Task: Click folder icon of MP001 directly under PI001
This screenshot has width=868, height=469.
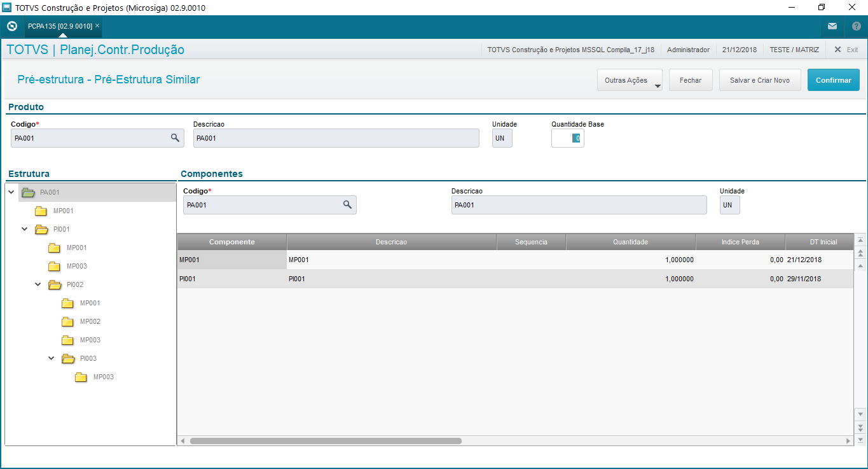Action: [x=54, y=248]
